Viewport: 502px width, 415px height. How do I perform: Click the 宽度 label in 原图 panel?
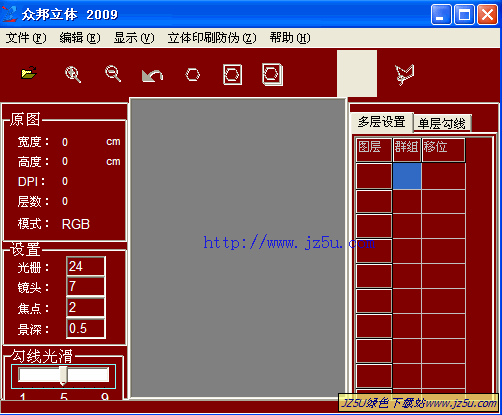[x=33, y=142]
